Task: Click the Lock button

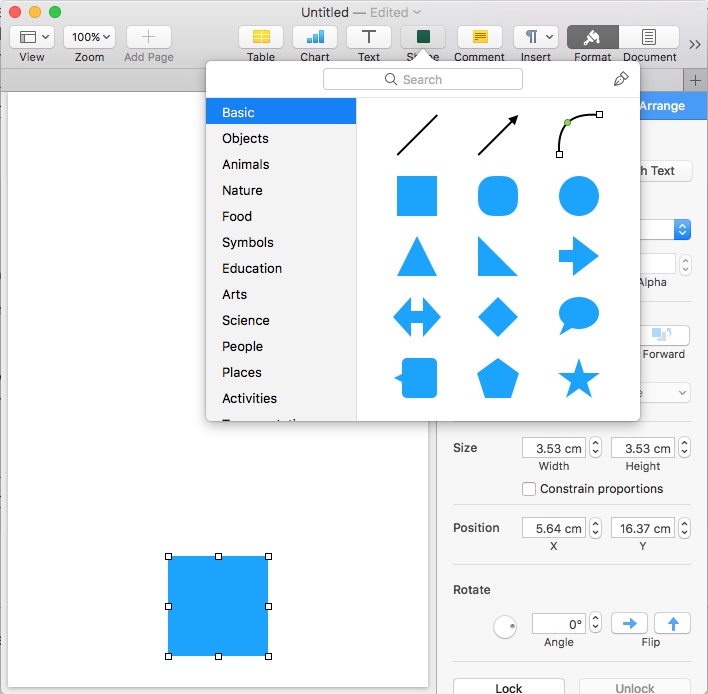Action: coord(509,687)
